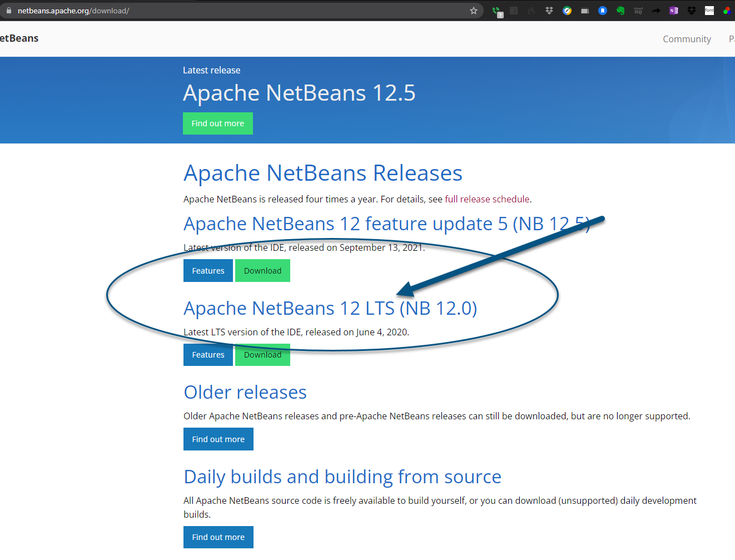Click the Daily builds and building heading
This screenshot has height=560, width=735.
pos(342,477)
